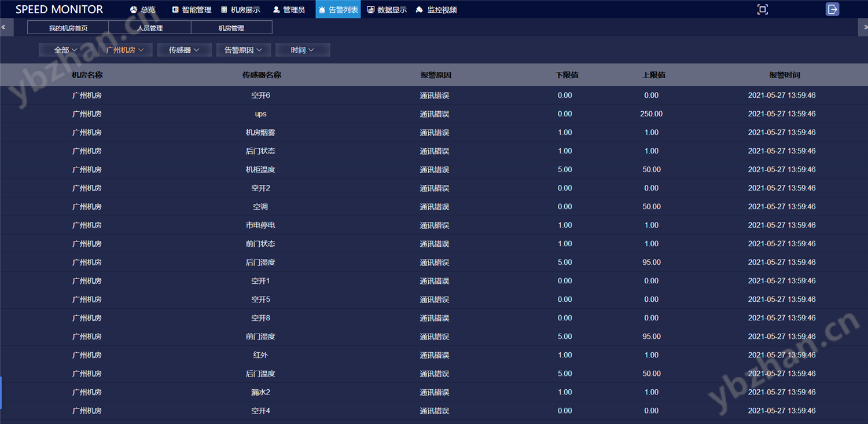Go to 人员管理 tab

[150, 28]
